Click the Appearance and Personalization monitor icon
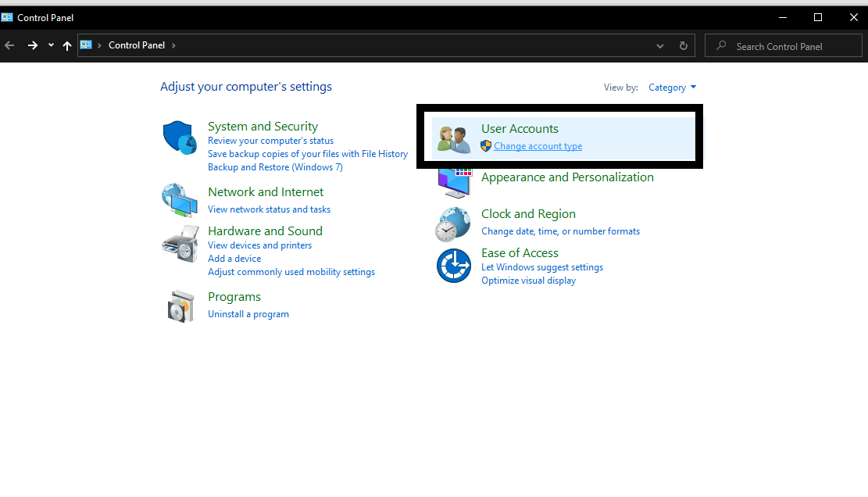Image resolution: width=868 pixels, height=497 pixels. coord(454,184)
